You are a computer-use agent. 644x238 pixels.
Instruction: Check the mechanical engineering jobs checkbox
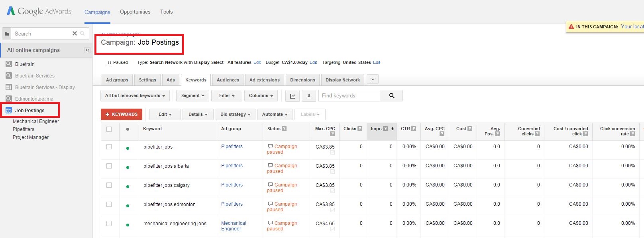(109, 224)
